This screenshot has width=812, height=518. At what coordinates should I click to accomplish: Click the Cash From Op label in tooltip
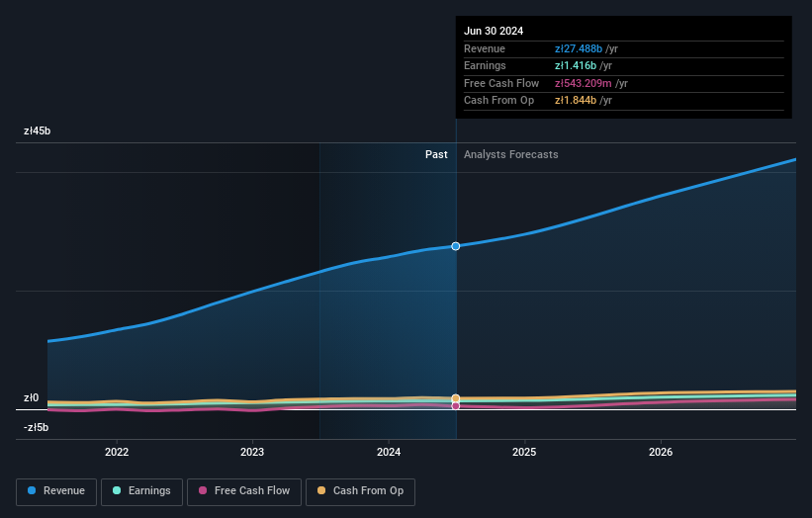(x=498, y=101)
